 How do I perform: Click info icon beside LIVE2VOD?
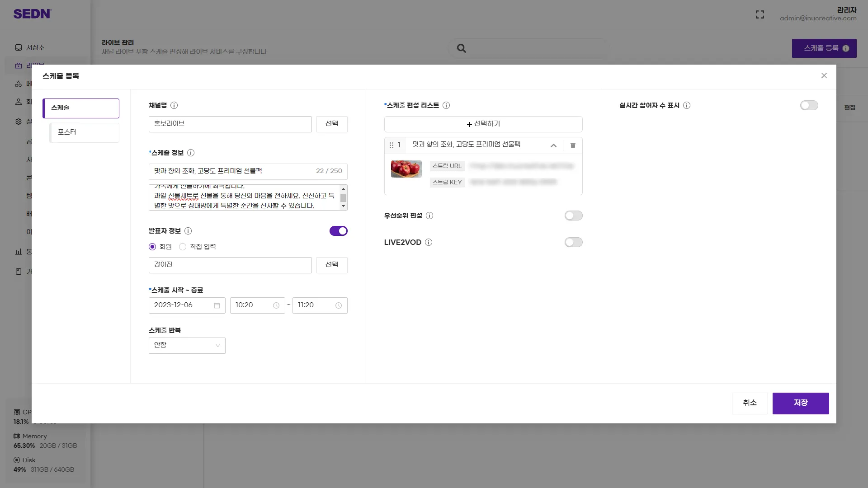click(429, 242)
